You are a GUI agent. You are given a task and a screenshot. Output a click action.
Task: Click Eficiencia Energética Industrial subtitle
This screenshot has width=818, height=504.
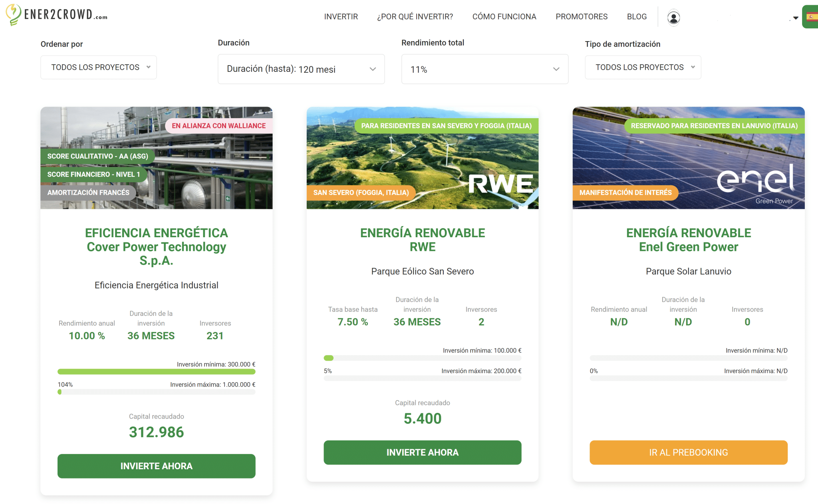(x=157, y=285)
